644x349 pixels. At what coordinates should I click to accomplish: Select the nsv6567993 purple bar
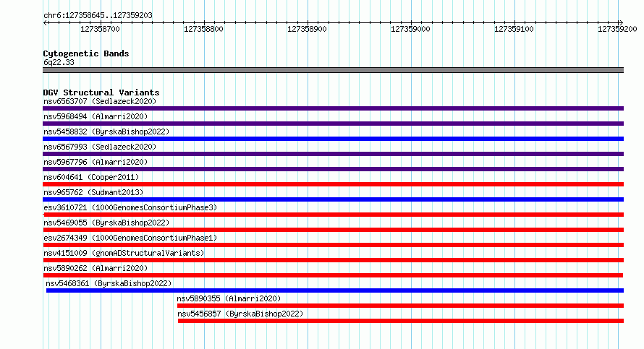pos(333,154)
